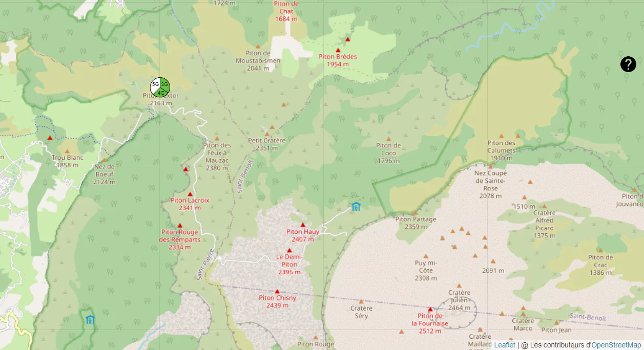Click the Le Demi-Piton red triangle marker

click(289, 250)
